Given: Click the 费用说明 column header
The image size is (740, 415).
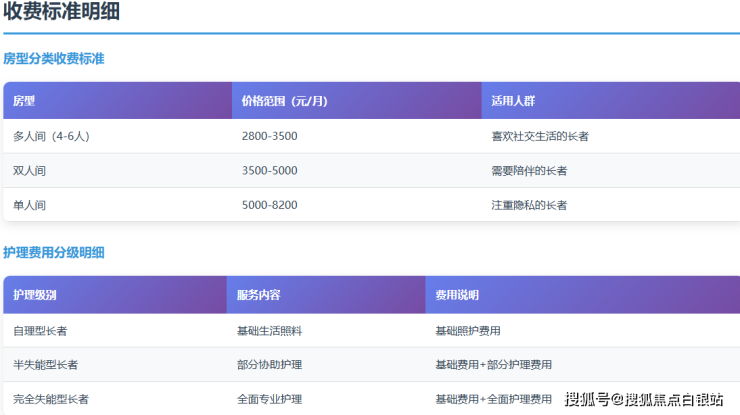Looking at the screenshot, I should [457, 295].
